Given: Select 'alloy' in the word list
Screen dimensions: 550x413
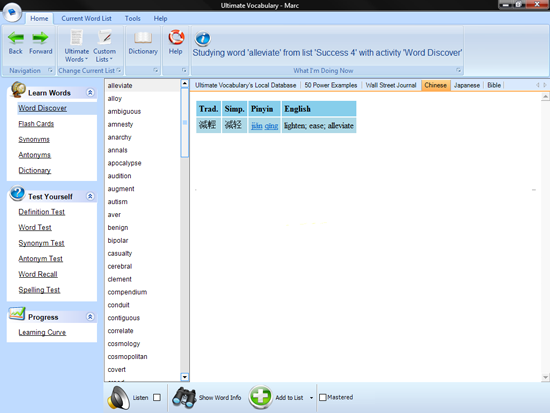Looking at the screenshot, I should click(x=115, y=99).
